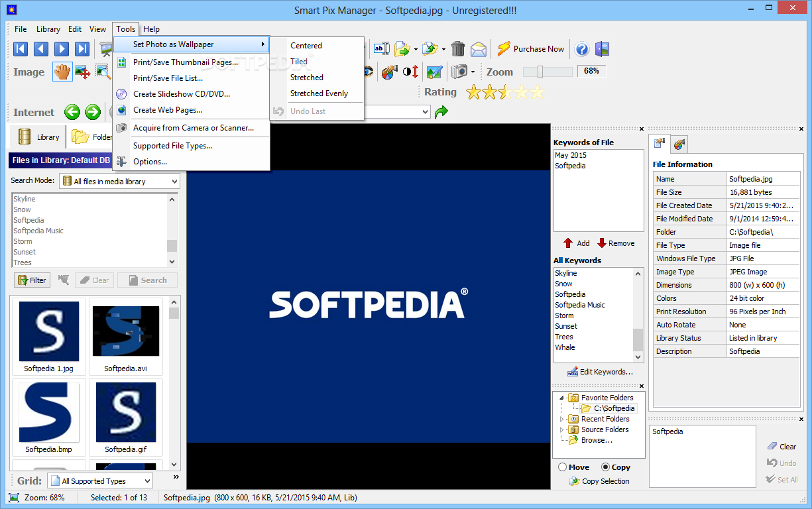This screenshot has width=812, height=509.
Task: Open the Library menu
Action: [x=48, y=29]
